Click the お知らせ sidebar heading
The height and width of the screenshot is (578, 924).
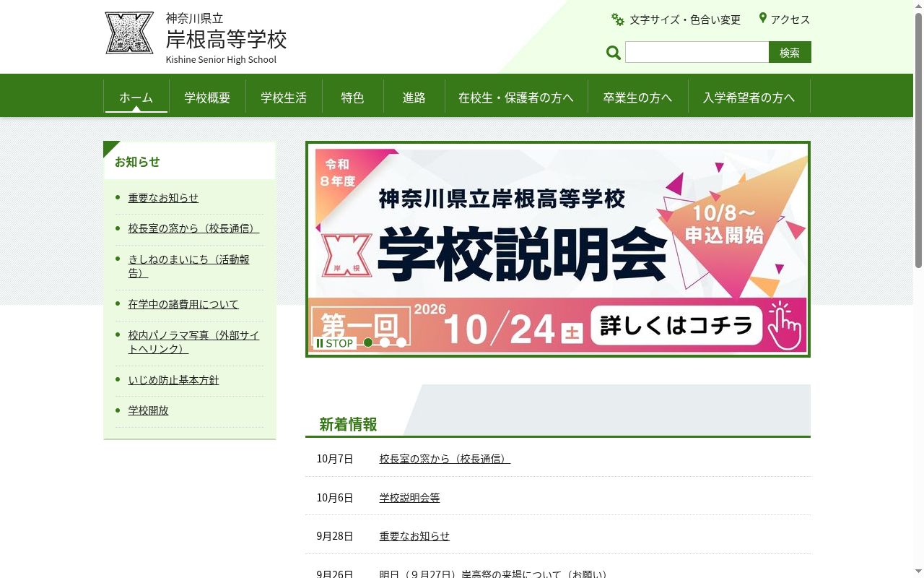[137, 162]
